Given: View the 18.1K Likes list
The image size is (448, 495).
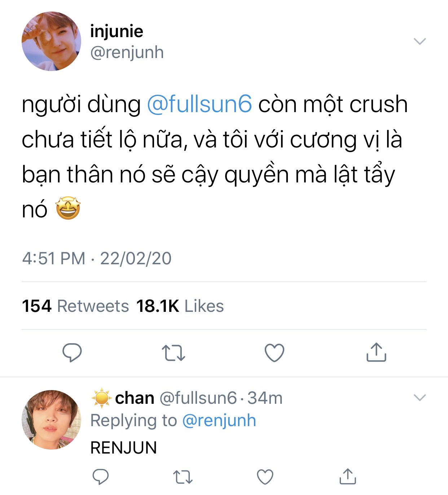Looking at the screenshot, I should pyautogui.click(x=180, y=306).
